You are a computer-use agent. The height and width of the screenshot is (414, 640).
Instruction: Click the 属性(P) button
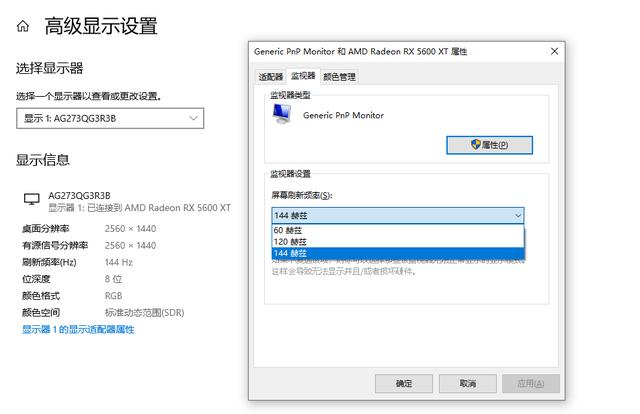coord(489,145)
